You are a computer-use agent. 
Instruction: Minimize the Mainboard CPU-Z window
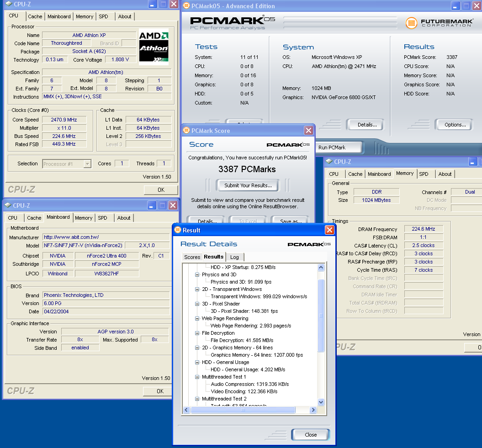click(x=151, y=205)
